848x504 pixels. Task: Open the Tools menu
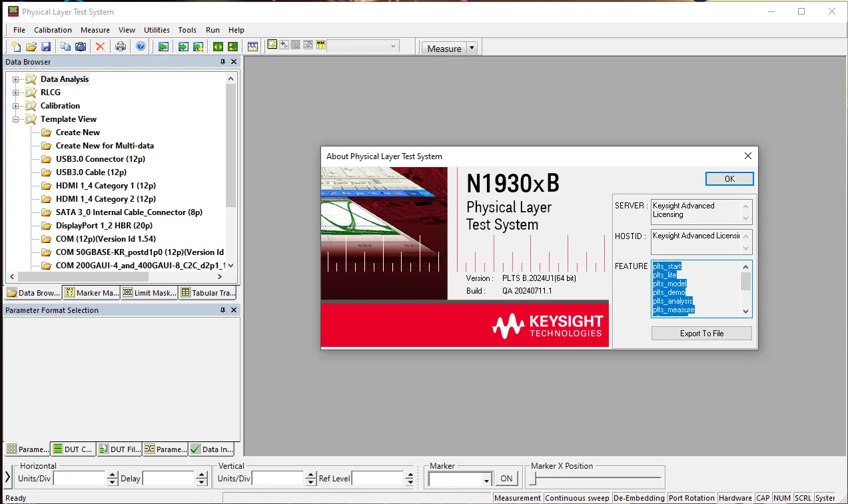pyautogui.click(x=187, y=30)
